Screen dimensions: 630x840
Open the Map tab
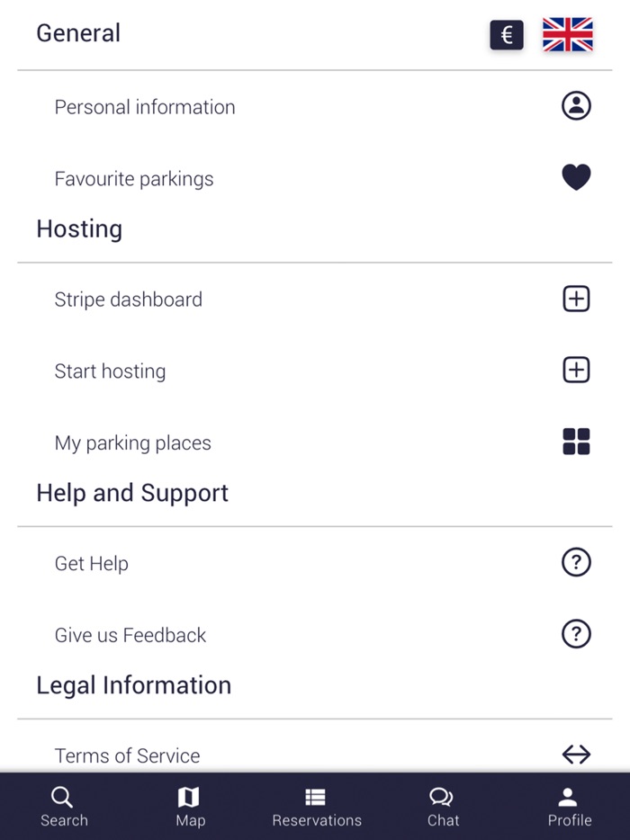(190, 807)
